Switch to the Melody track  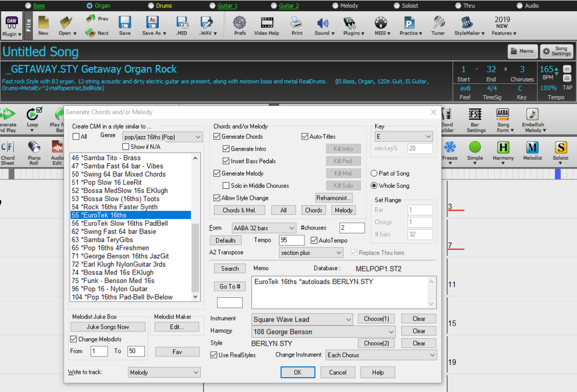click(x=335, y=5)
